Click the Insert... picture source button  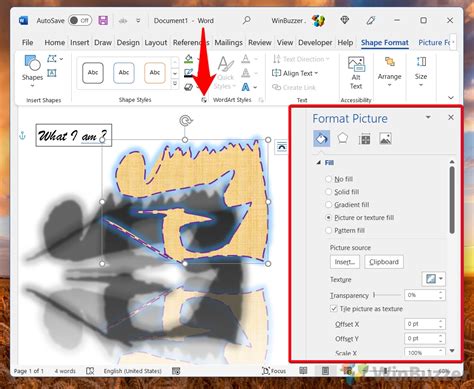pyautogui.click(x=345, y=262)
